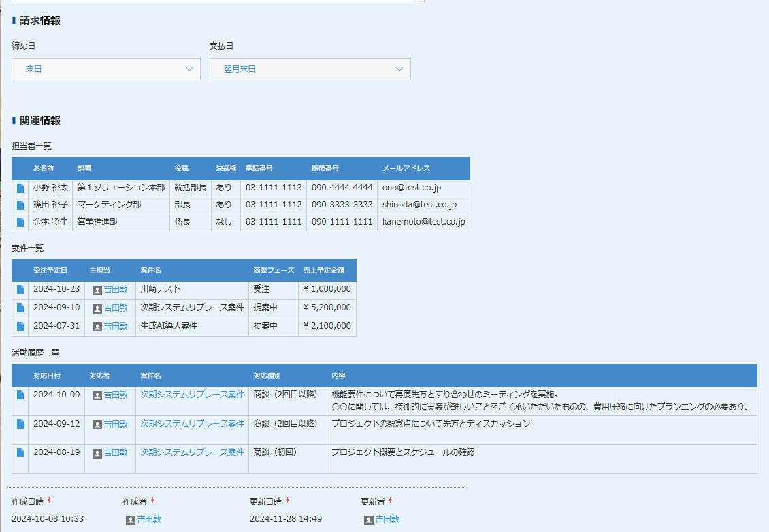This screenshot has width=769, height=532.
Task: Open 吉田敦 link in 生成AI導入案件 row
Action: click(x=116, y=326)
